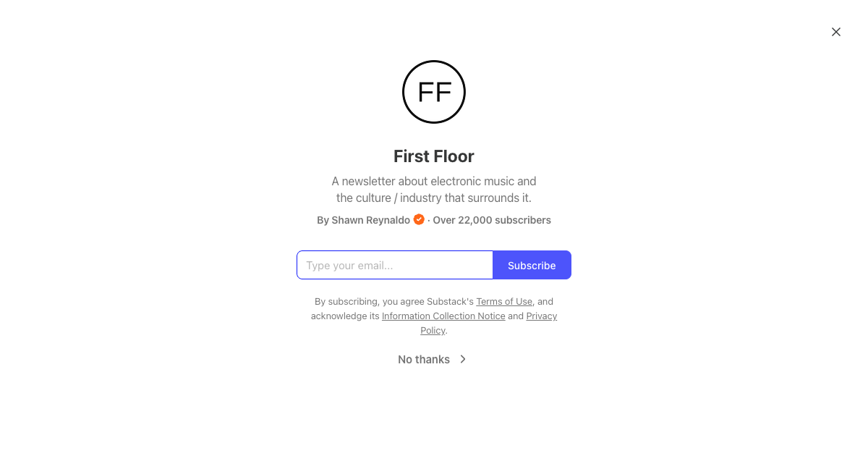Open the Terms of Use link
This screenshot has height=456, width=868.
tap(504, 301)
